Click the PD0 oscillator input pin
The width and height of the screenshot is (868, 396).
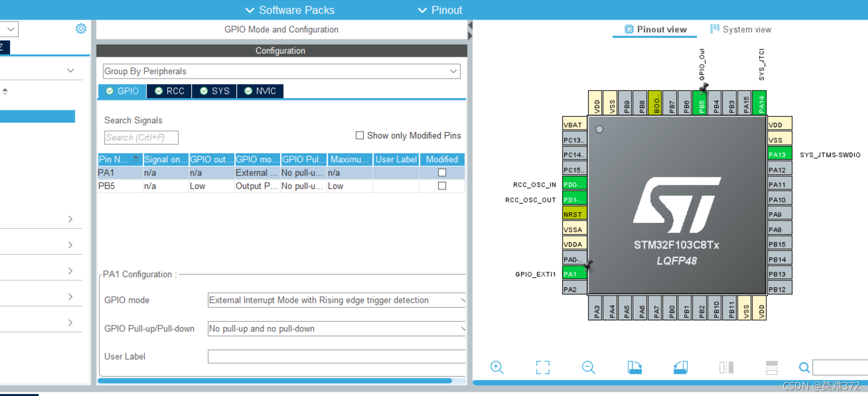[x=574, y=184]
